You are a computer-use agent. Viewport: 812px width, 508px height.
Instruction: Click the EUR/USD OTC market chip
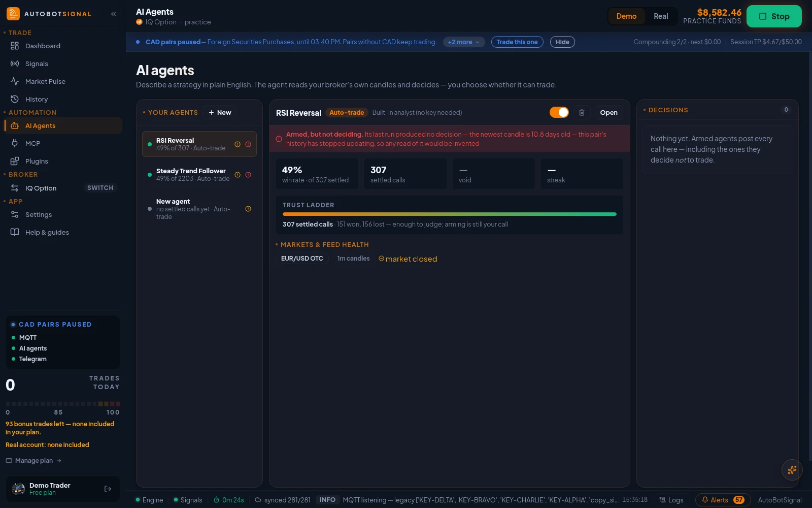pyautogui.click(x=302, y=259)
